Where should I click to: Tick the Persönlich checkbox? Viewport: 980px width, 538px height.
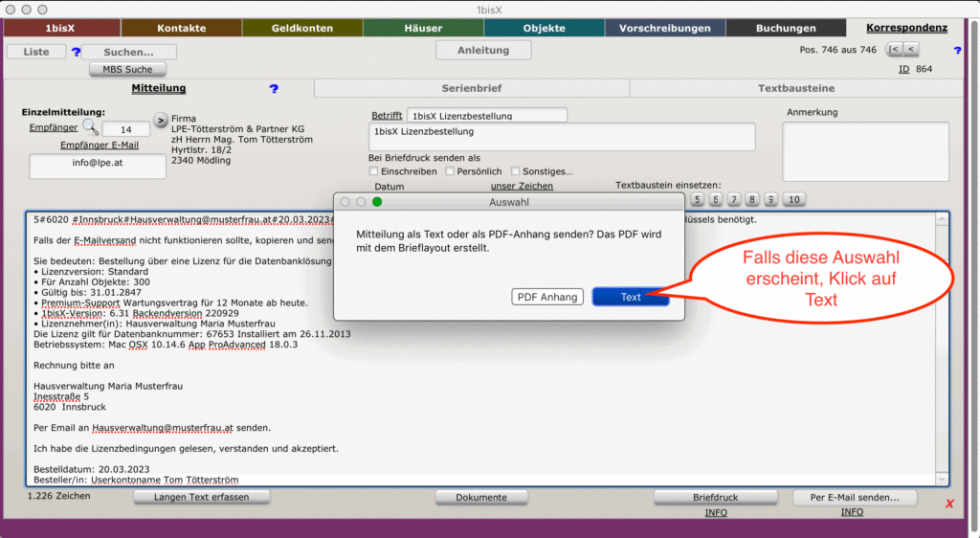(x=450, y=171)
